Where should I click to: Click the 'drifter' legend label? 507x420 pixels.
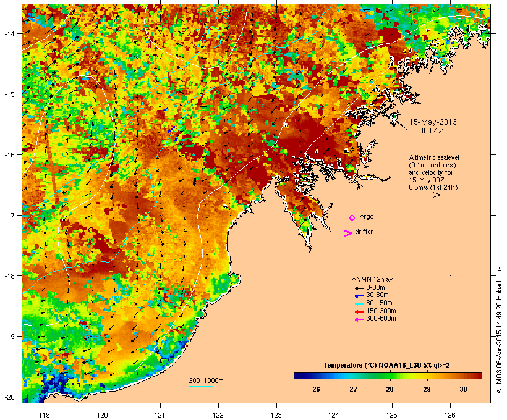[364, 232]
